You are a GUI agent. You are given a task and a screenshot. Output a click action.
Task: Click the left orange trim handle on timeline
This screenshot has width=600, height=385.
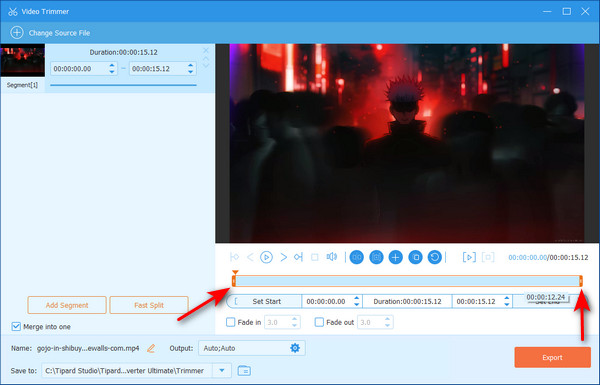234,281
